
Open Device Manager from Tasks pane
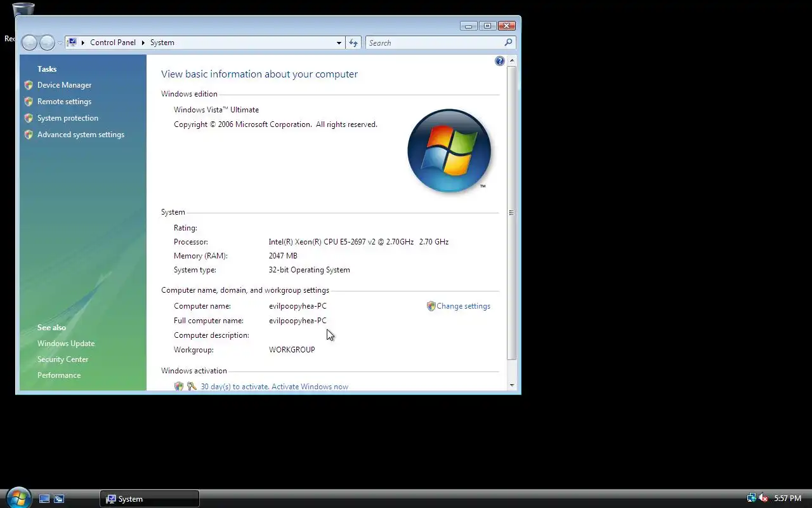pyautogui.click(x=64, y=85)
